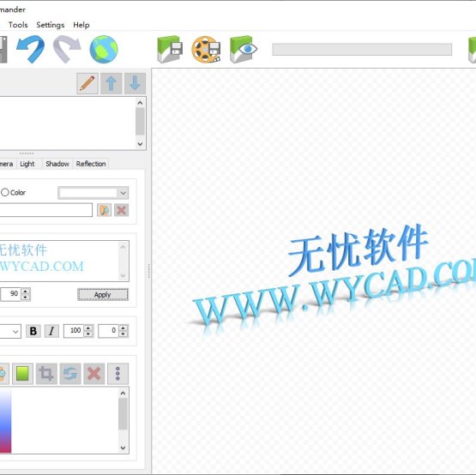Image resolution: width=476 pixels, height=475 pixels.
Task: Increase the 100 value spinner
Action: pos(88,328)
